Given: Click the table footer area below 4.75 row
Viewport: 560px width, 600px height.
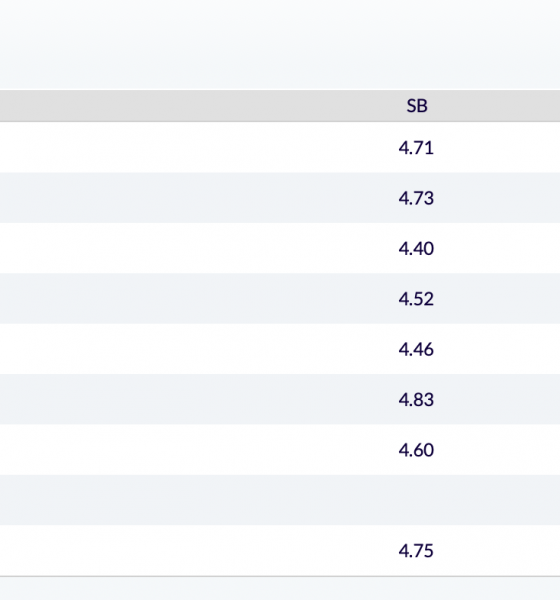Looking at the screenshot, I should click(280, 588).
